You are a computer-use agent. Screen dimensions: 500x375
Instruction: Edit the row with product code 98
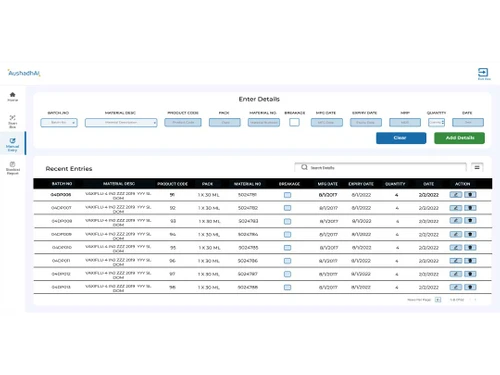pyautogui.click(x=455, y=287)
